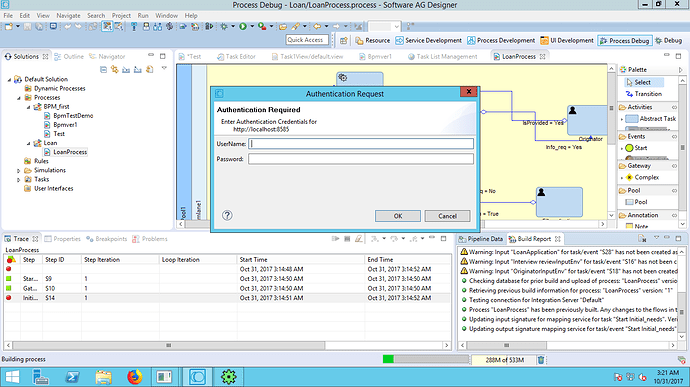Screen dimensions: 690x387
Task: Click the UserName input field
Action: coord(361,144)
